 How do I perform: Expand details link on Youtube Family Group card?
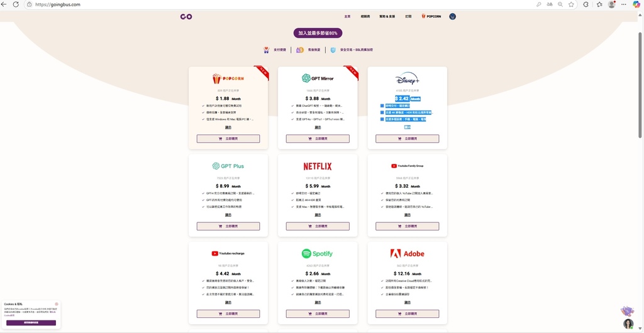pos(407,215)
